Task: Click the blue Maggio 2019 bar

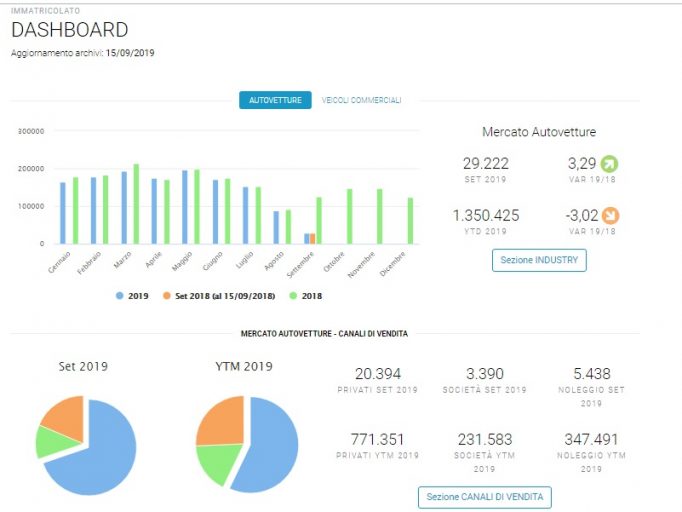Action: [x=185, y=207]
